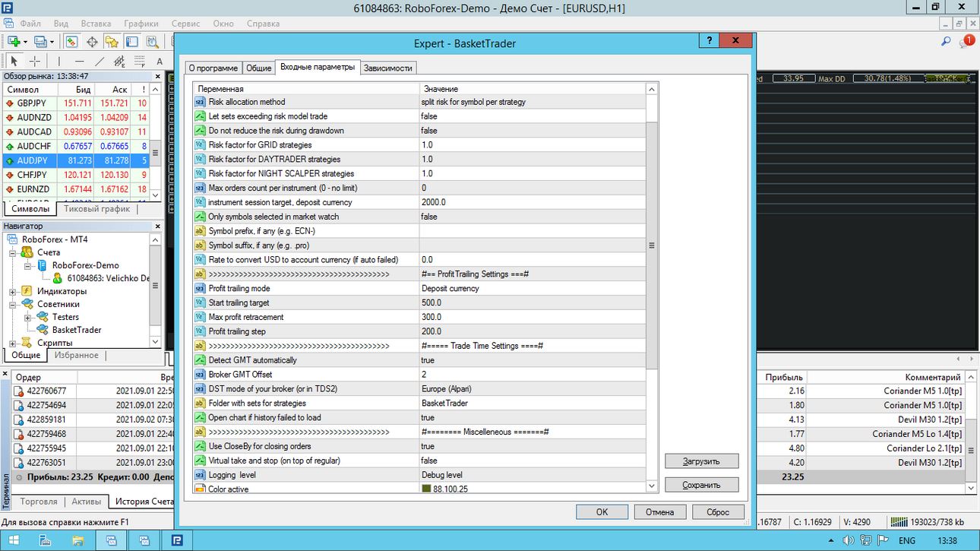Open the ENG language indicator in tray

tap(907, 540)
